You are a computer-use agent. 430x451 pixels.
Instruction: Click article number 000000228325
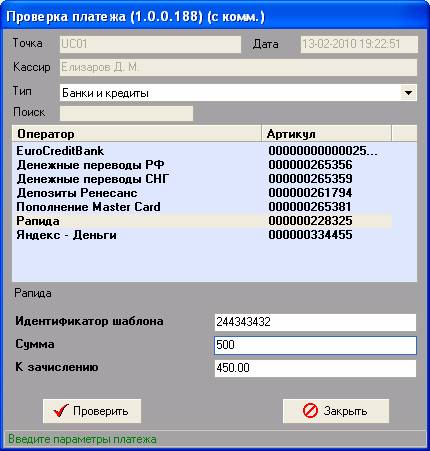click(310, 221)
